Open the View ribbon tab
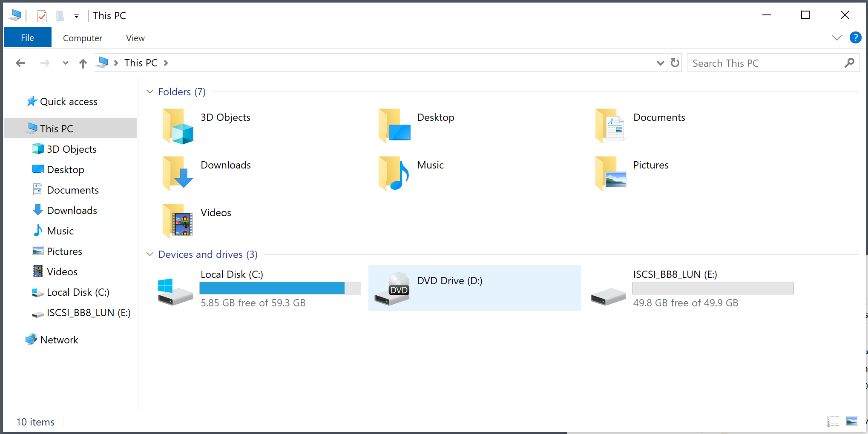 coord(135,38)
